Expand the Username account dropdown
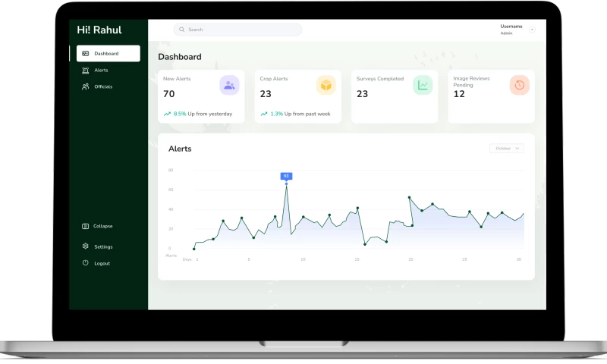This screenshot has height=364, width=607. [x=533, y=30]
